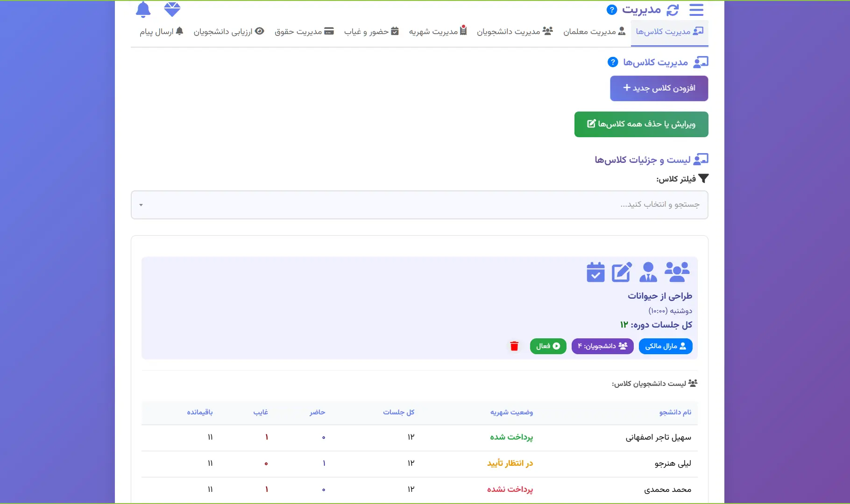Toggle the فعال status badge
Image resolution: width=850 pixels, height=504 pixels.
548,346
